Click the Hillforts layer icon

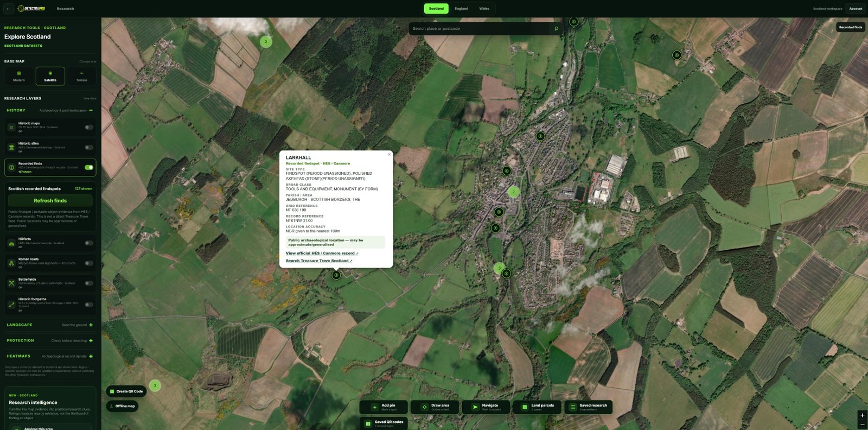coord(11,243)
